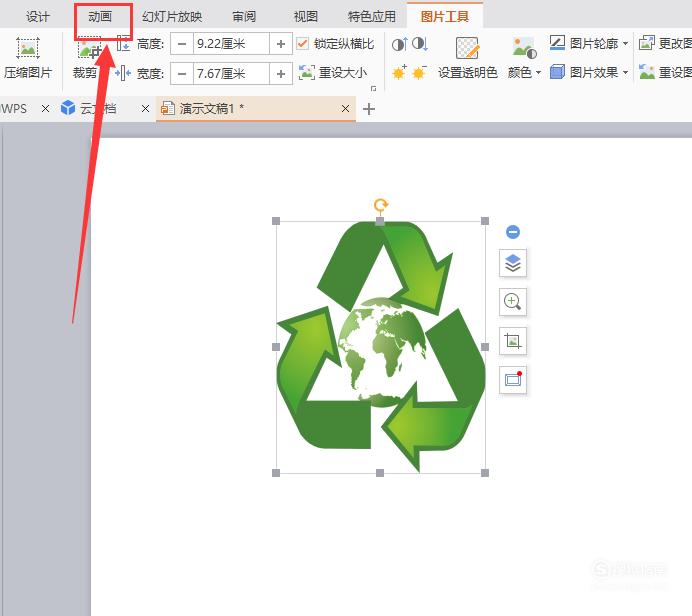This screenshot has height=616, width=692.
Task: Click the image rotation handle
Action: pos(380,205)
